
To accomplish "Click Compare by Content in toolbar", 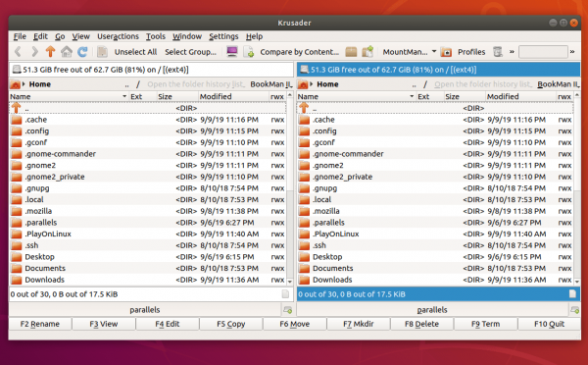I will tap(299, 52).
